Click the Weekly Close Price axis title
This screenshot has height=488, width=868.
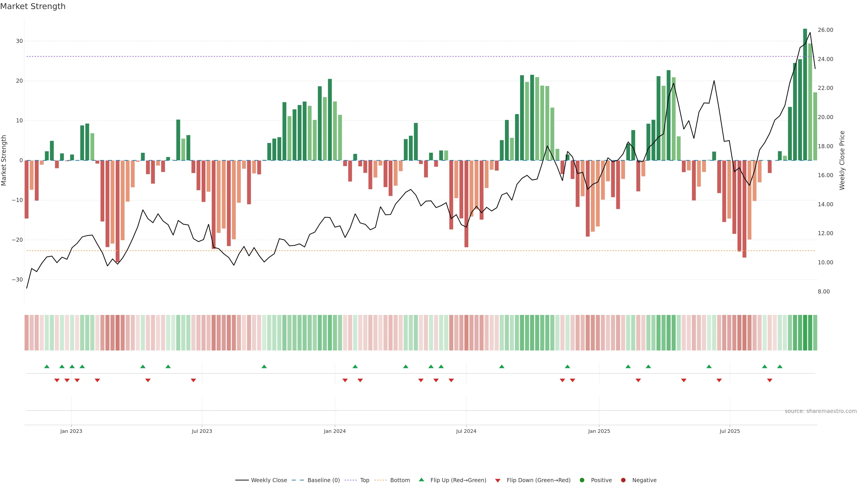pyautogui.click(x=842, y=160)
